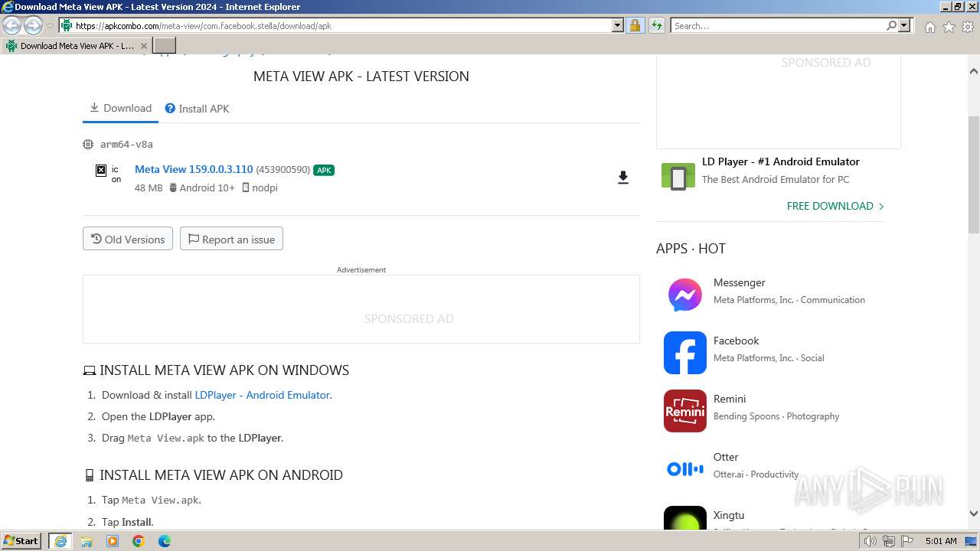Screen dimensions: 980x551
Task: Go forward with the browser Forward arrow
Action: click(33, 26)
